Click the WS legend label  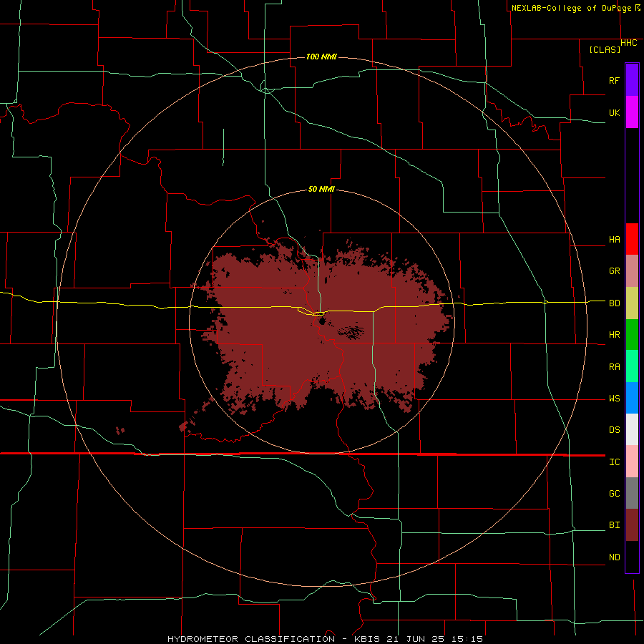tap(614, 399)
